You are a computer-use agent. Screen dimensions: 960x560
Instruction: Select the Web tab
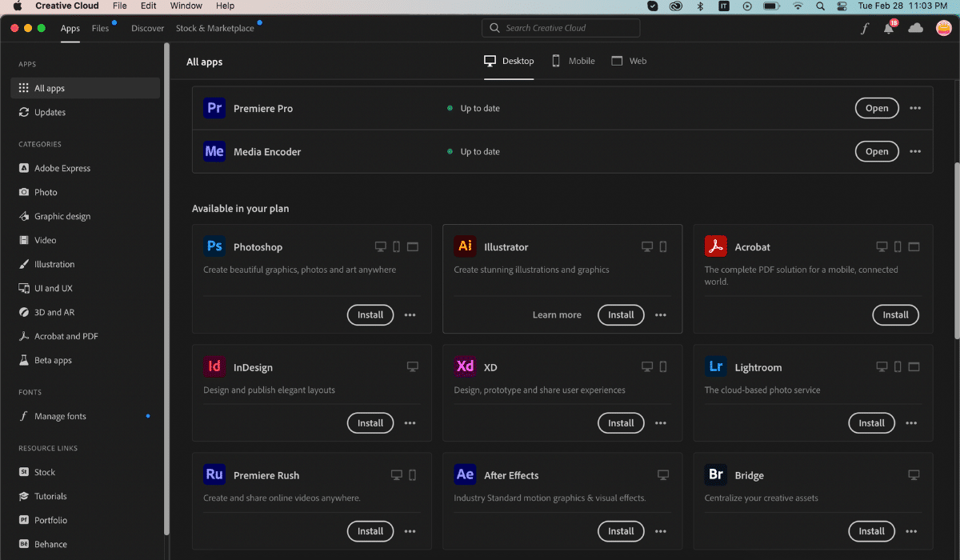(x=629, y=61)
